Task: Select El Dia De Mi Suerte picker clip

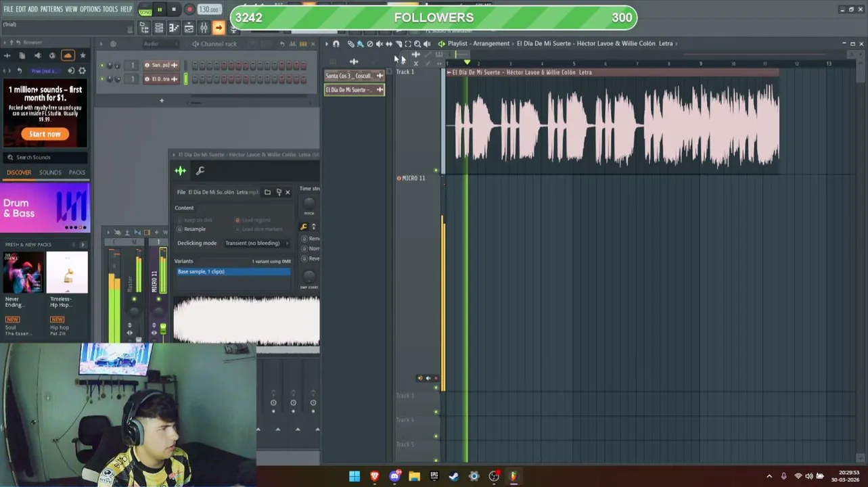Action: (355, 90)
